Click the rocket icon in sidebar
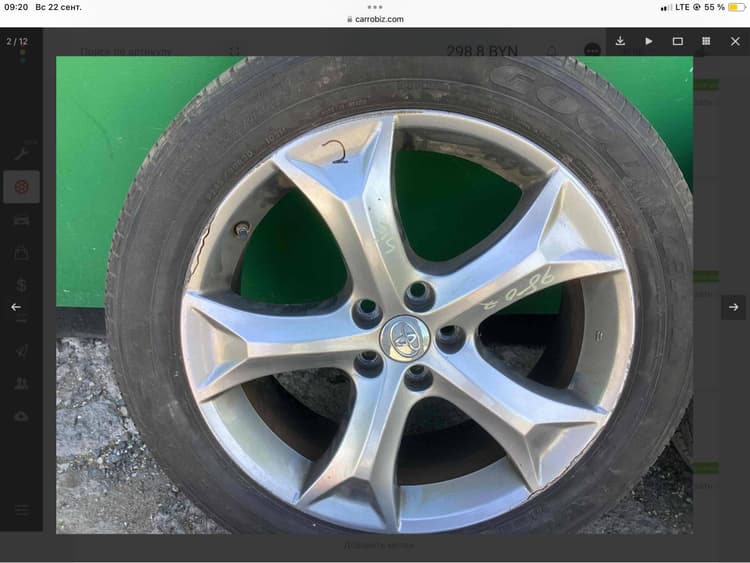The height and width of the screenshot is (563, 750). (21, 350)
